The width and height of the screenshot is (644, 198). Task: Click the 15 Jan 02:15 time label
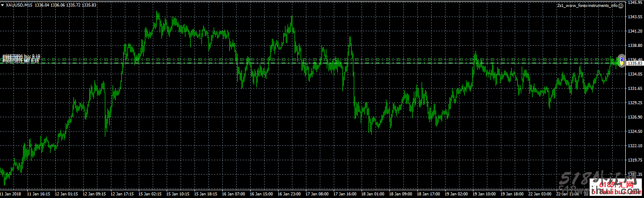click(151, 194)
